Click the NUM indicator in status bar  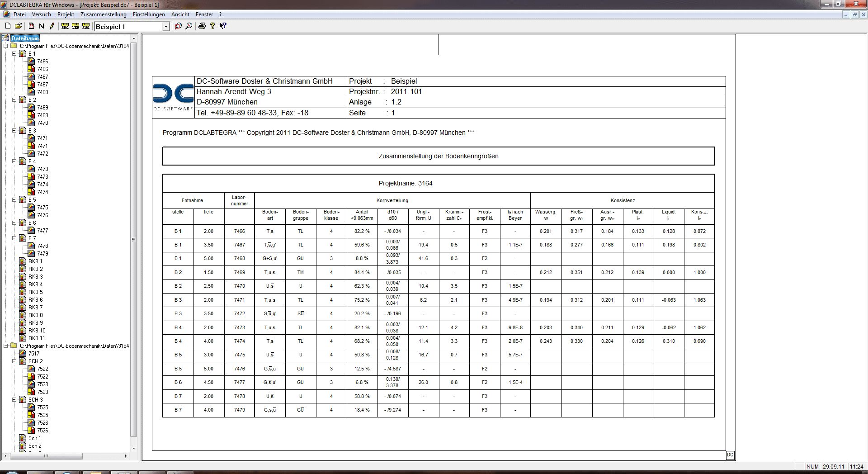click(x=812, y=466)
